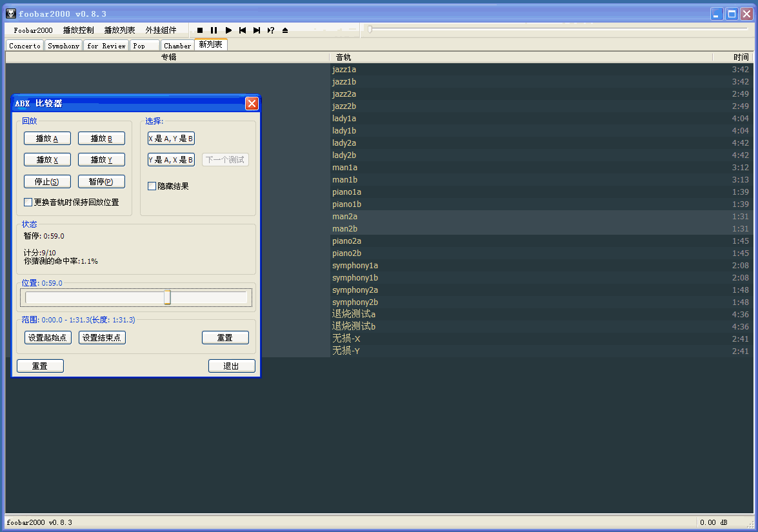Choose X 是 A, Y 是 B
The image size is (758, 532).
point(171,139)
